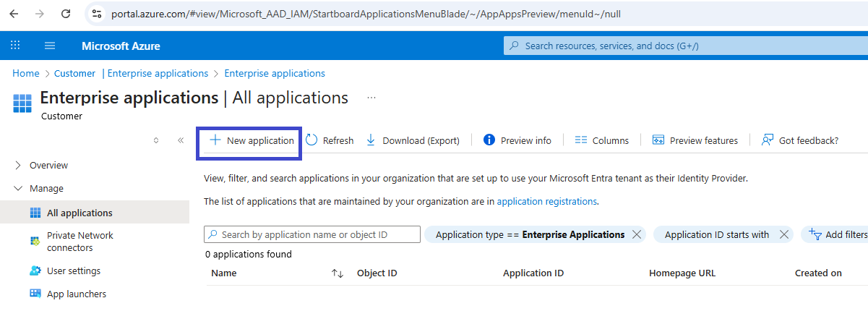Viewport: 868px width, 311px height.
Task: Click the Preview features icon
Action: point(658,140)
